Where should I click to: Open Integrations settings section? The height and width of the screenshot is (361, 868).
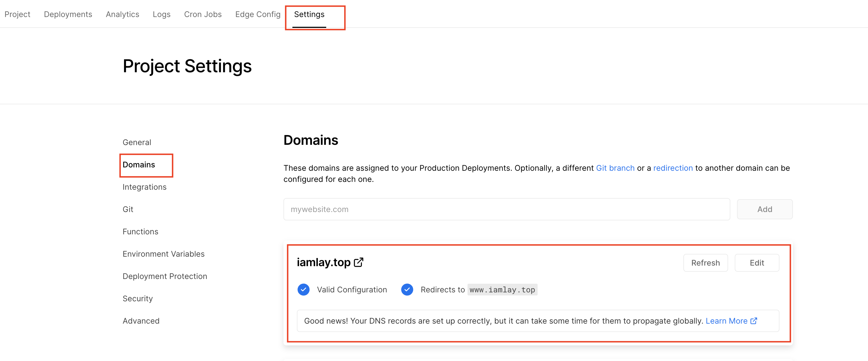[145, 187]
